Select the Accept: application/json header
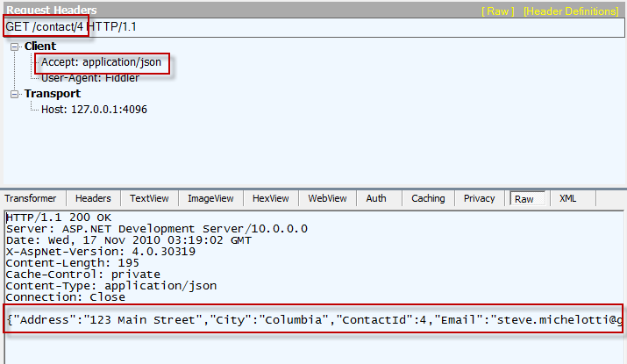This screenshot has width=627, height=364. pyautogui.click(x=101, y=62)
